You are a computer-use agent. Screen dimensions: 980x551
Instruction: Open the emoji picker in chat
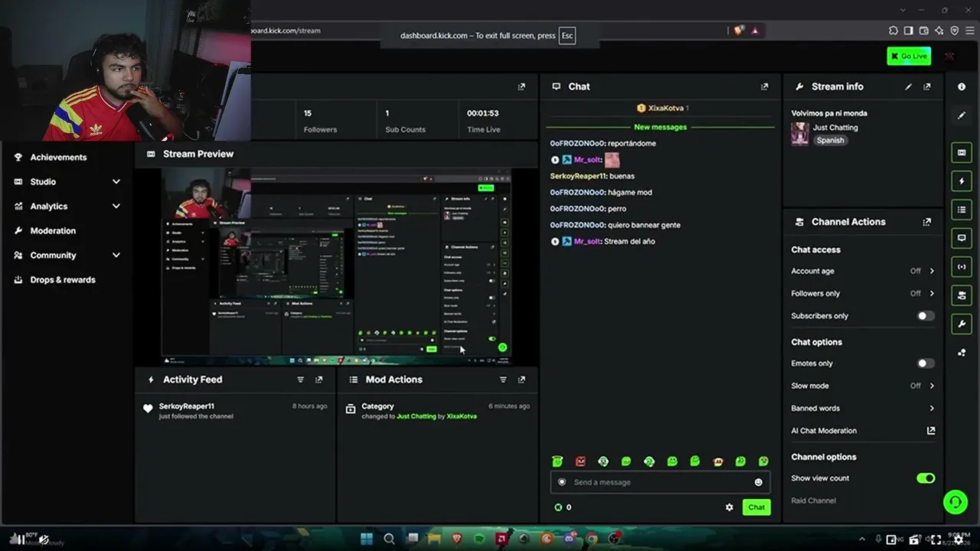click(x=759, y=482)
